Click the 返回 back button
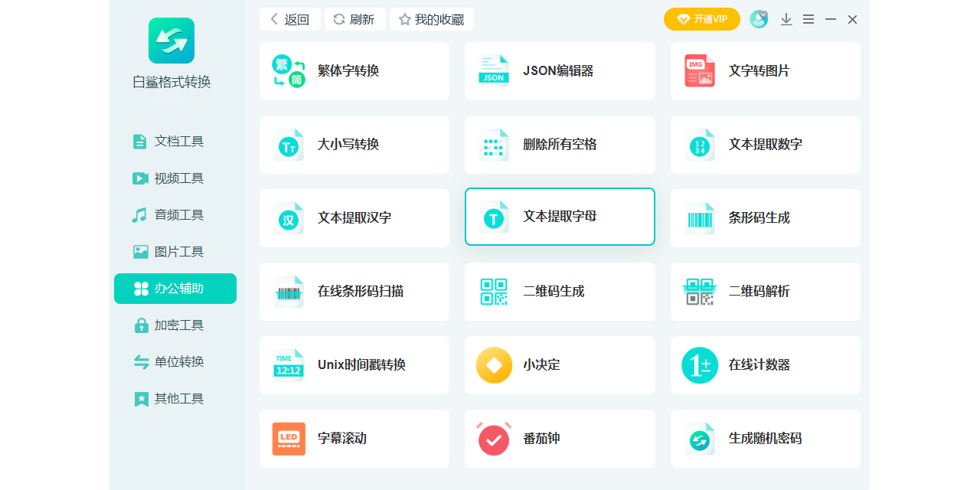This screenshot has width=980, height=490. tap(289, 19)
